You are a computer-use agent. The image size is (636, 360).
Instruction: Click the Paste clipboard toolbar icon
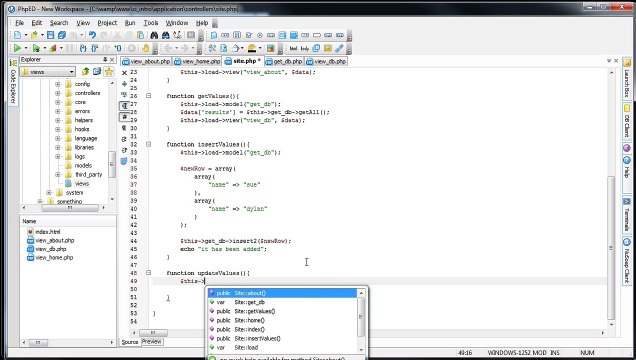pyautogui.click(x=140, y=35)
